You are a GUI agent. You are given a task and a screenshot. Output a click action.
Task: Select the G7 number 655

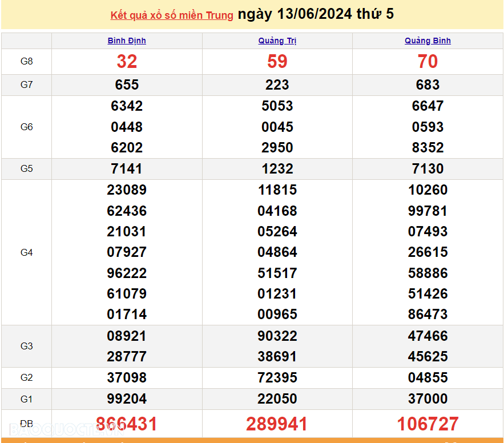tap(127, 85)
